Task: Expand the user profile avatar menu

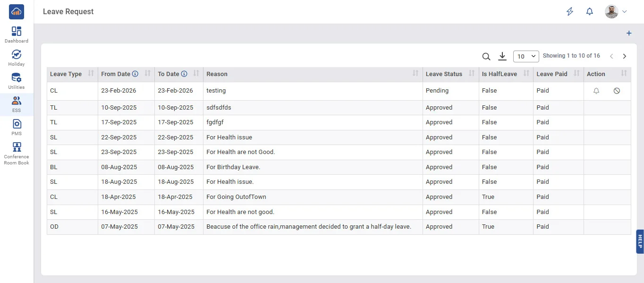Action: (616, 12)
